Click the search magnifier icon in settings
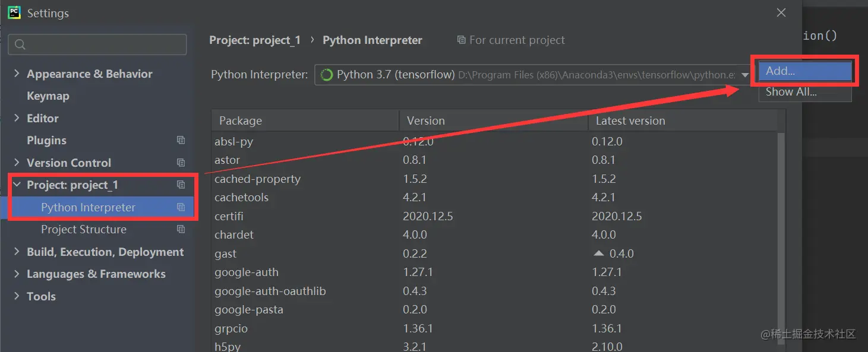 20,45
